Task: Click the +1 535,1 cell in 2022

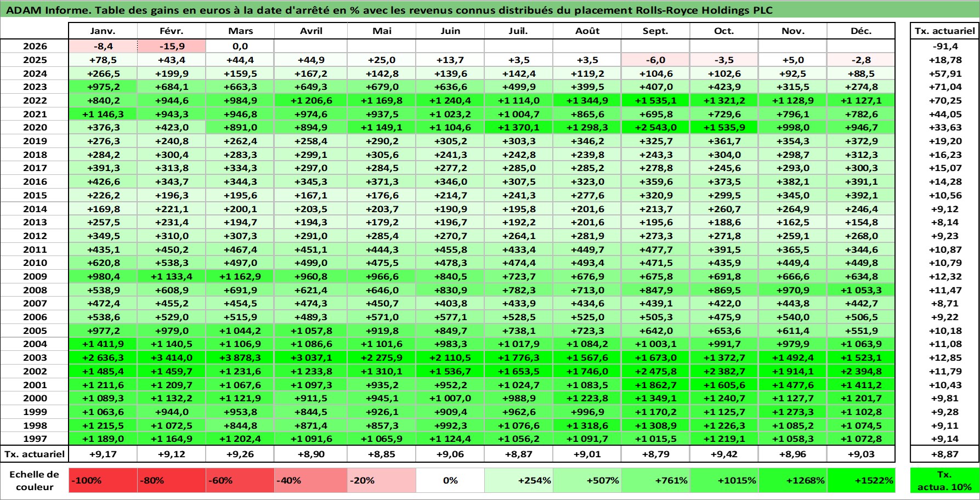Action: (655, 100)
